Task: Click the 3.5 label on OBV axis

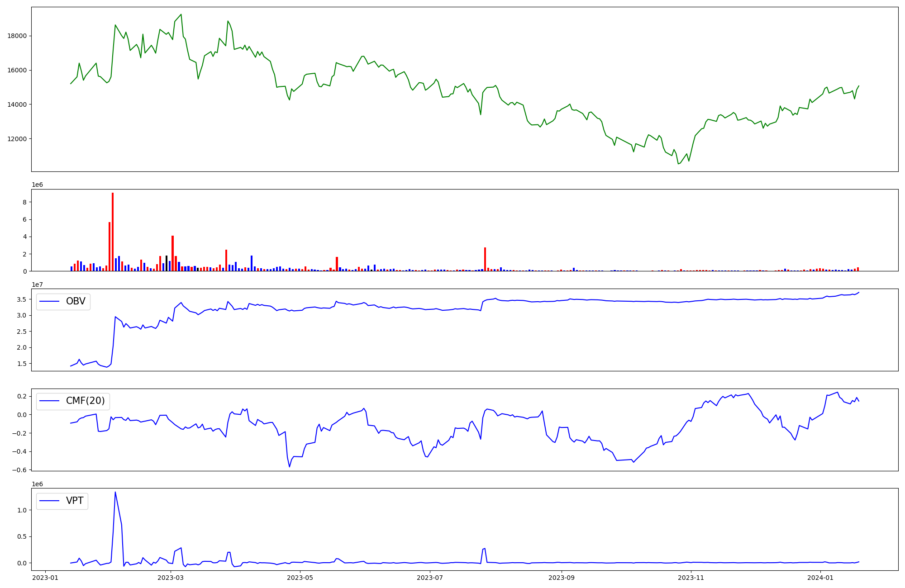Action: [22, 299]
